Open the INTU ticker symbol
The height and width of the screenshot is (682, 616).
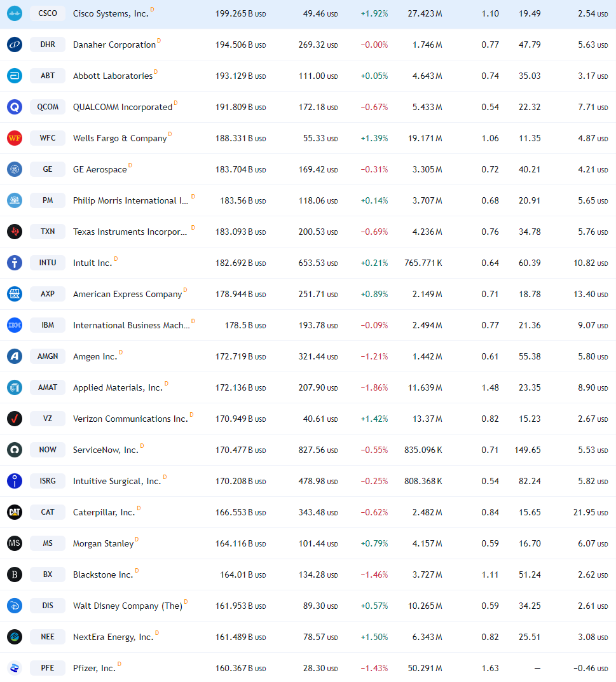(48, 263)
